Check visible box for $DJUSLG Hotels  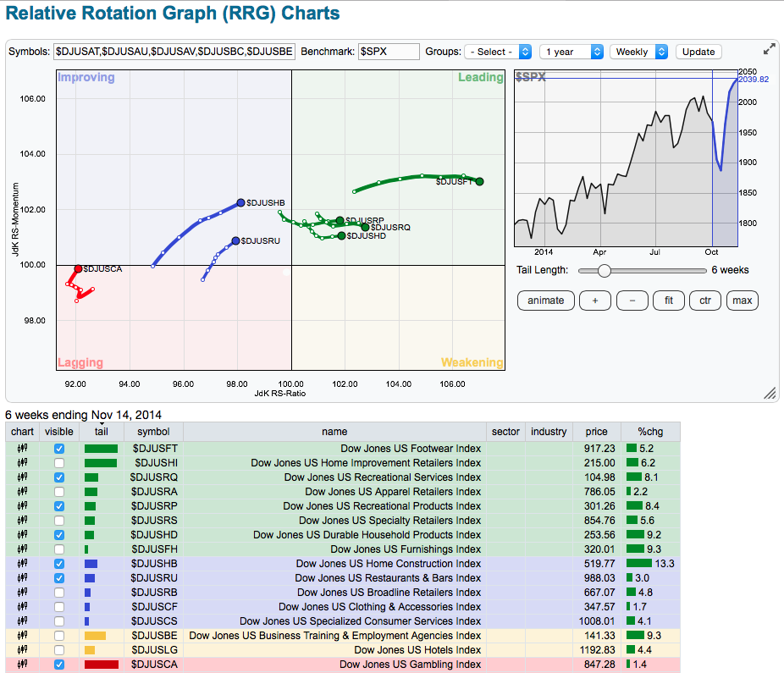point(58,650)
